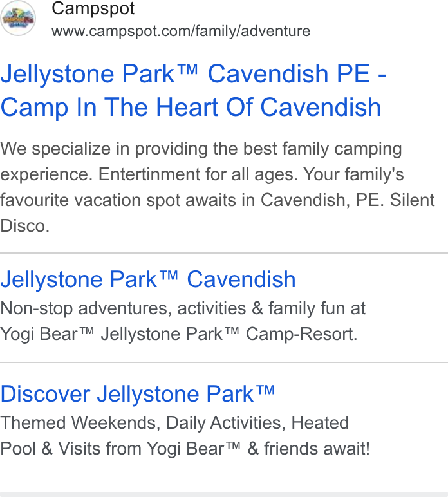Click the gray bar at the bottom of the result
Image resolution: width=448 pixels, height=497 pixels.
[224, 494]
